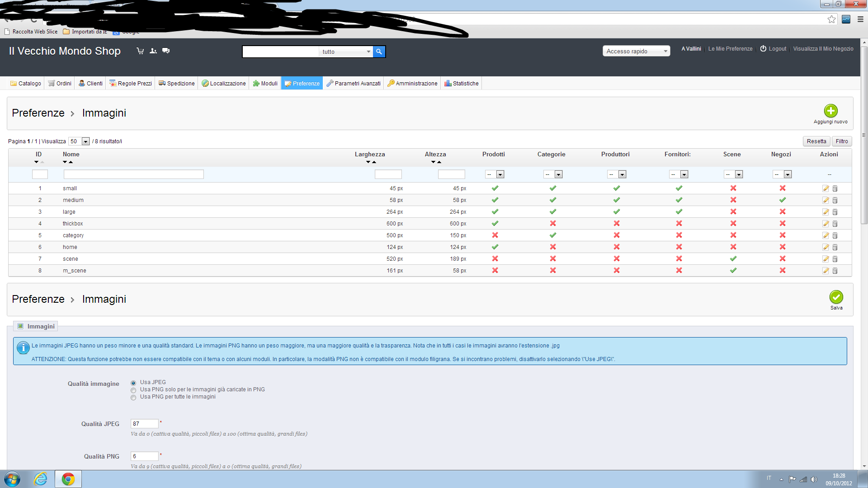Image resolution: width=868 pixels, height=488 pixels.
Task: Choose PNG only for already-PNG images option
Action: (133, 390)
